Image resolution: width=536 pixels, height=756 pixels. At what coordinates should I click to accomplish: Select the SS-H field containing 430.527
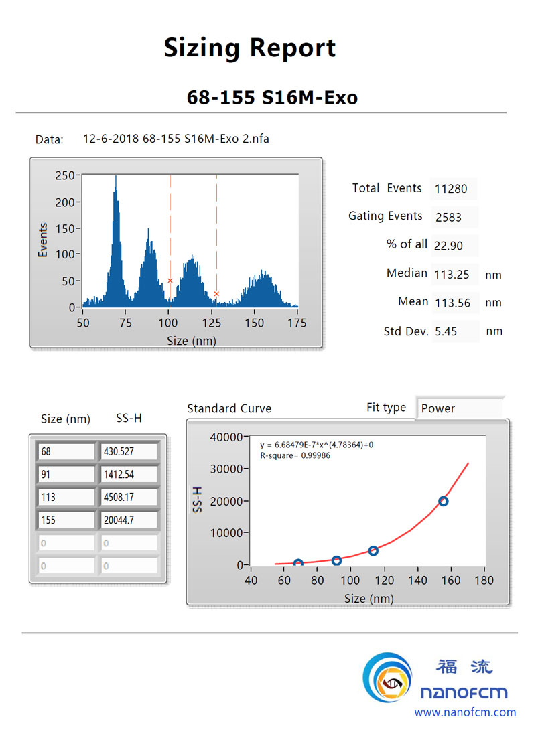click(129, 452)
